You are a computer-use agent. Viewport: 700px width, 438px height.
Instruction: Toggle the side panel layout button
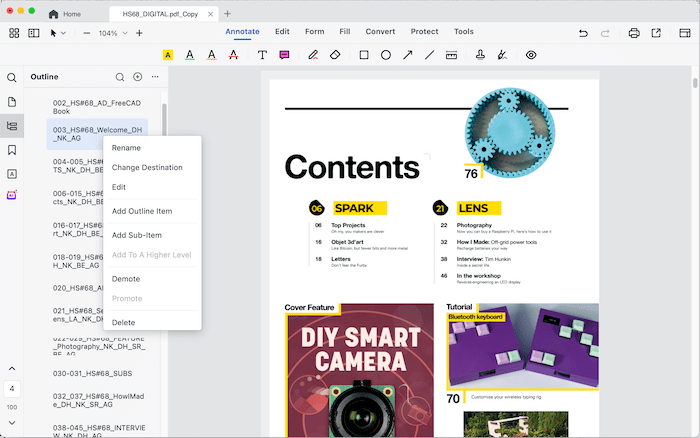[34, 33]
